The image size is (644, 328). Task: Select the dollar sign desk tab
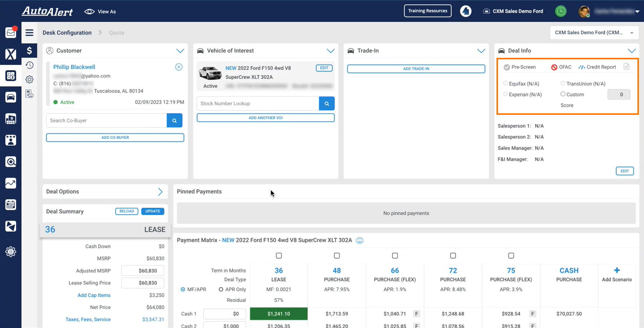29,50
